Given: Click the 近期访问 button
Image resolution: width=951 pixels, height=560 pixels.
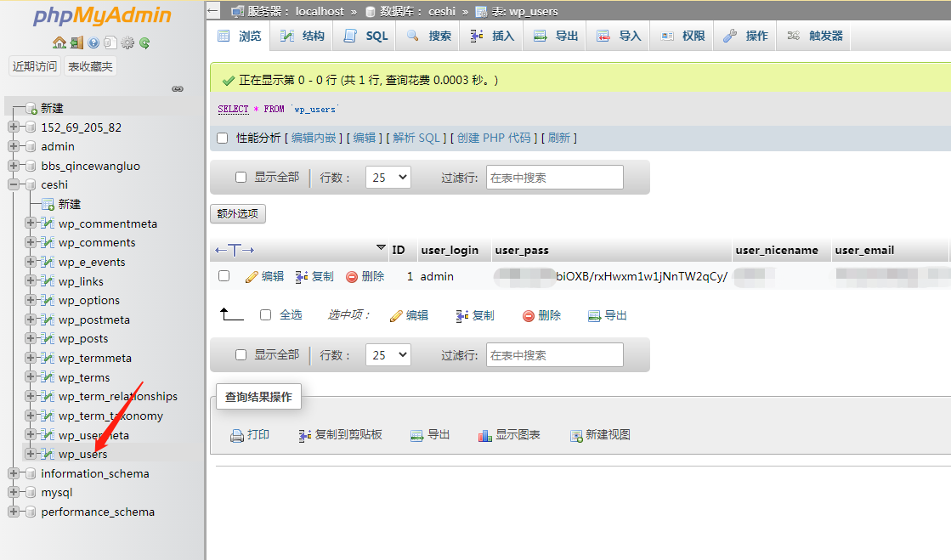Looking at the screenshot, I should point(35,66).
